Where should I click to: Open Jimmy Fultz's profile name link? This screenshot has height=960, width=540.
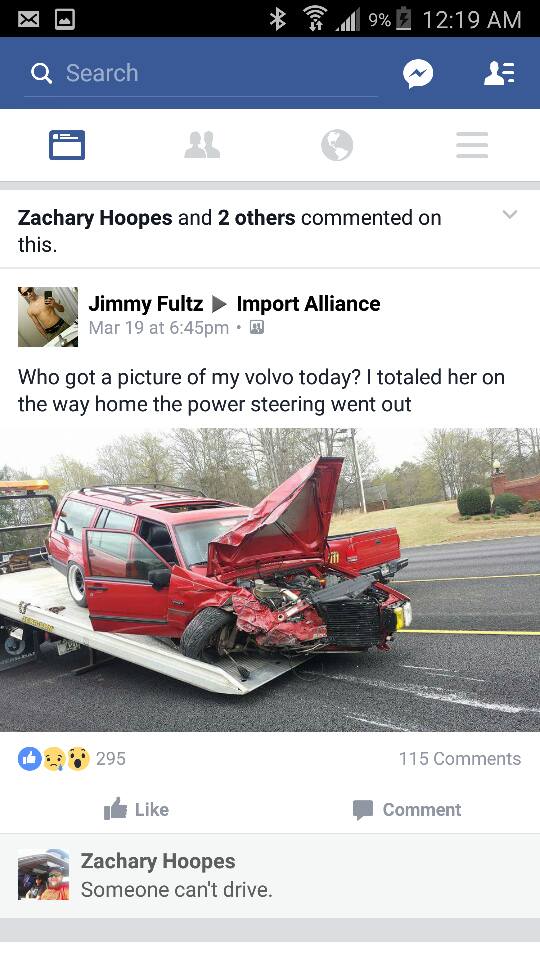146,304
